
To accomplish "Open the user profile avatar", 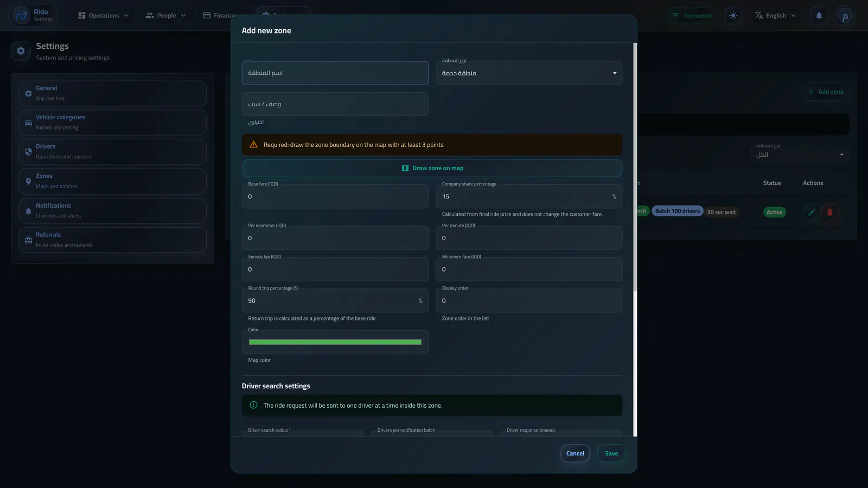I will 845,16.
